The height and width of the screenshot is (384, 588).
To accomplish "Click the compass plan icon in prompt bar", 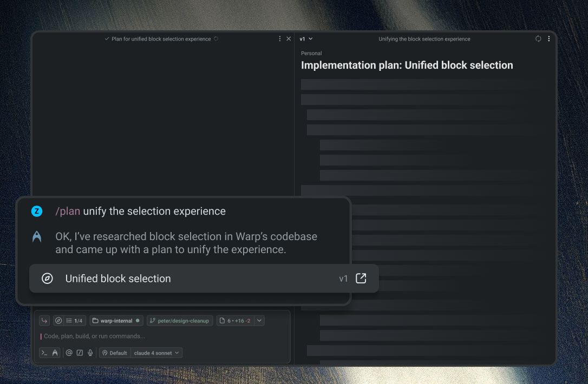I will 58,321.
